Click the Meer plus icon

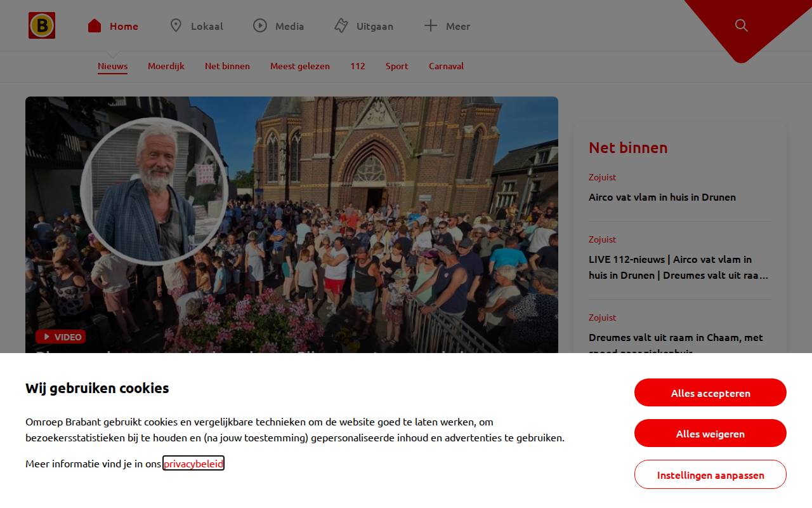(x=431, y=25)
